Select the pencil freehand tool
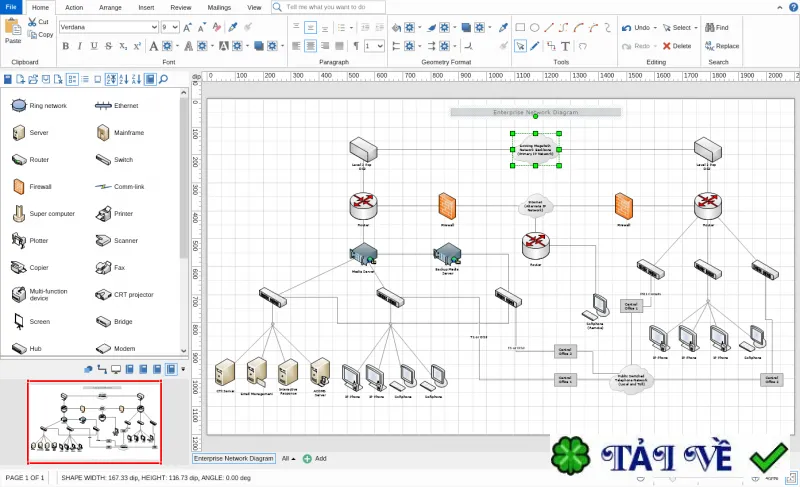Screen dimensions: 800x487 pos(534,46)
